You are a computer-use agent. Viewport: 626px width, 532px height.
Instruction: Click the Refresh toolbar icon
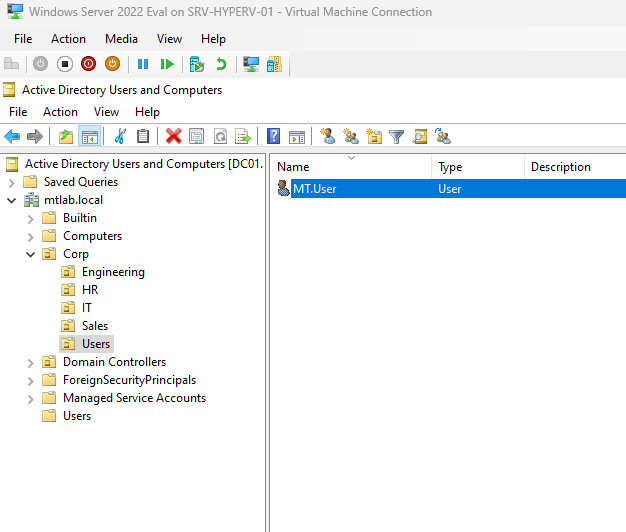tap(220, 136)
